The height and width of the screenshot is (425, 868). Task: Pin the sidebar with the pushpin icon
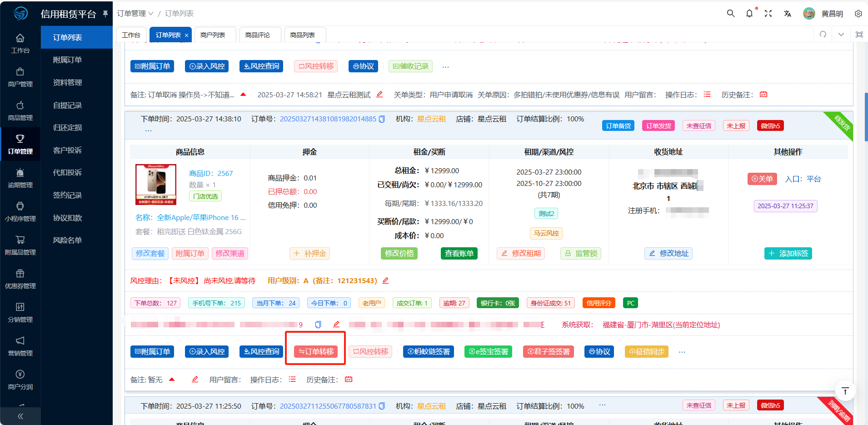pyautogui.click(x=105, y=14)
